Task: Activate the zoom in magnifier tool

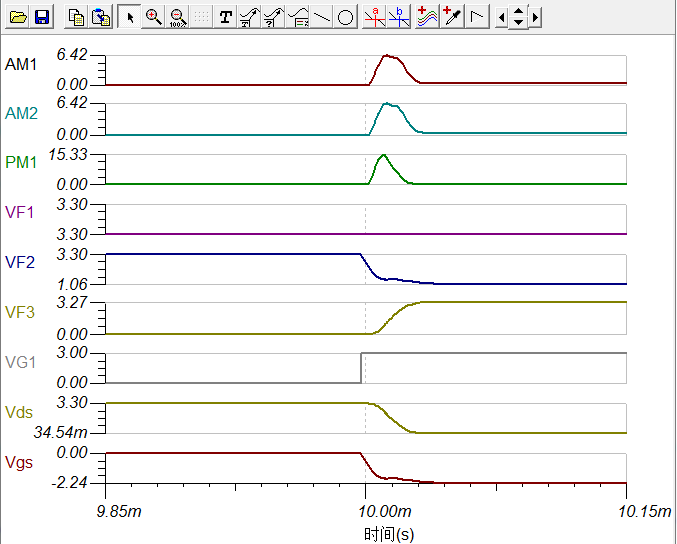Action: click(153, 17)
